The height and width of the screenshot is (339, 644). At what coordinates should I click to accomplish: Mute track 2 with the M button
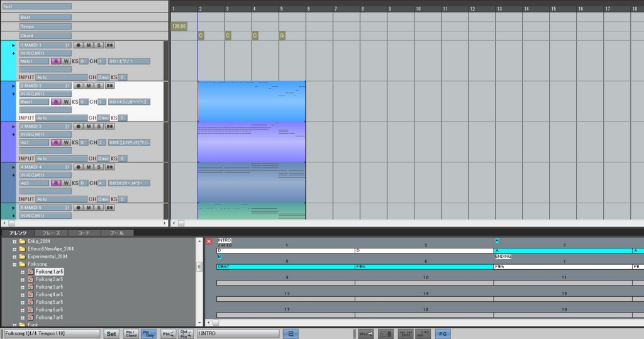89,86
